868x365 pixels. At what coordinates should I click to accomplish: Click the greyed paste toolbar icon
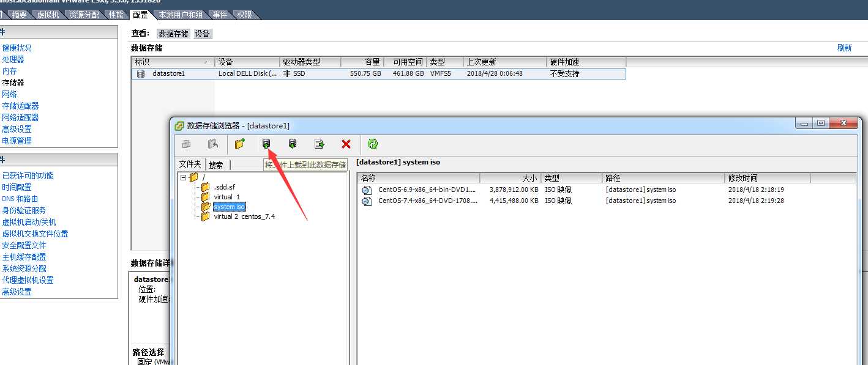(x=212, y=144)
